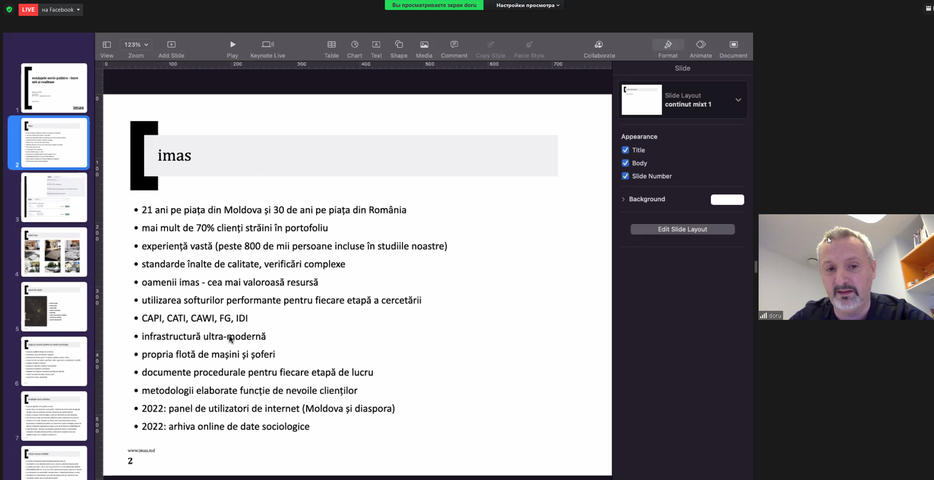Click the Edit Slide Layout button
Viewport: 934px width, 480px height.
click(682, 229)
